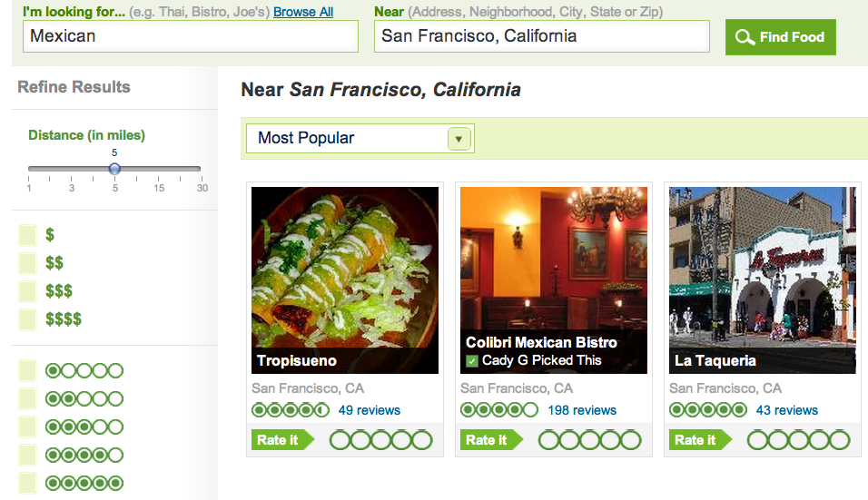Click La Taqueria's green rating circles icon
The image size is (868, 500).
point(707,410)
